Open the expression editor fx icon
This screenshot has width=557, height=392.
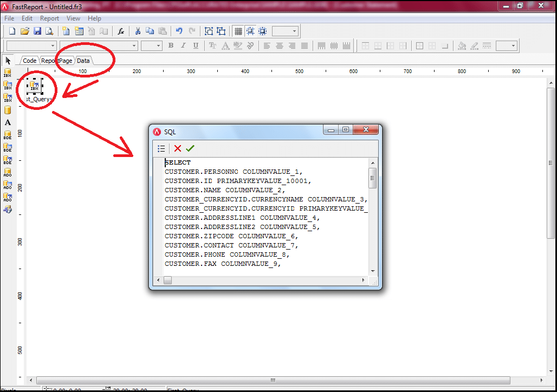pyautogui.click(x=121, y=31)
